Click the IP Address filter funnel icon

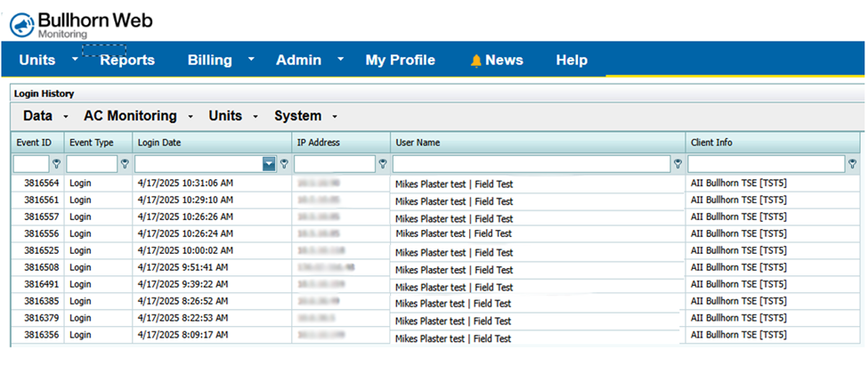click(383, 164)
